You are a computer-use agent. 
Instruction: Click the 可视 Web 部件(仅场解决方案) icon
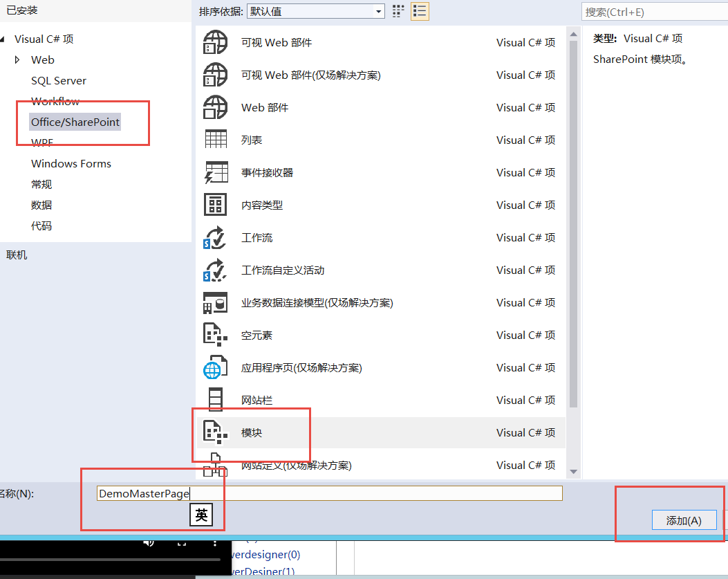(216, 75)
